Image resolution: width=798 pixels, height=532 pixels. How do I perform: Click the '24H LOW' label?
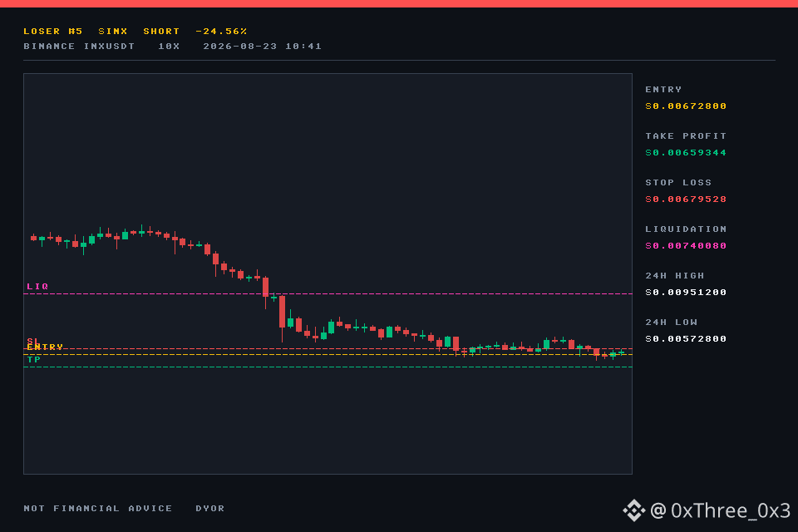tap(672, 323)
